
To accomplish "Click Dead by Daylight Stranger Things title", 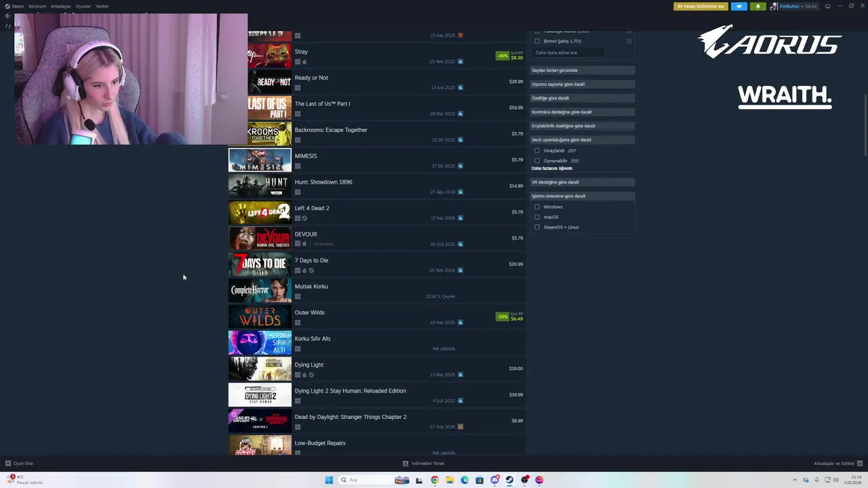I will 351,417.
